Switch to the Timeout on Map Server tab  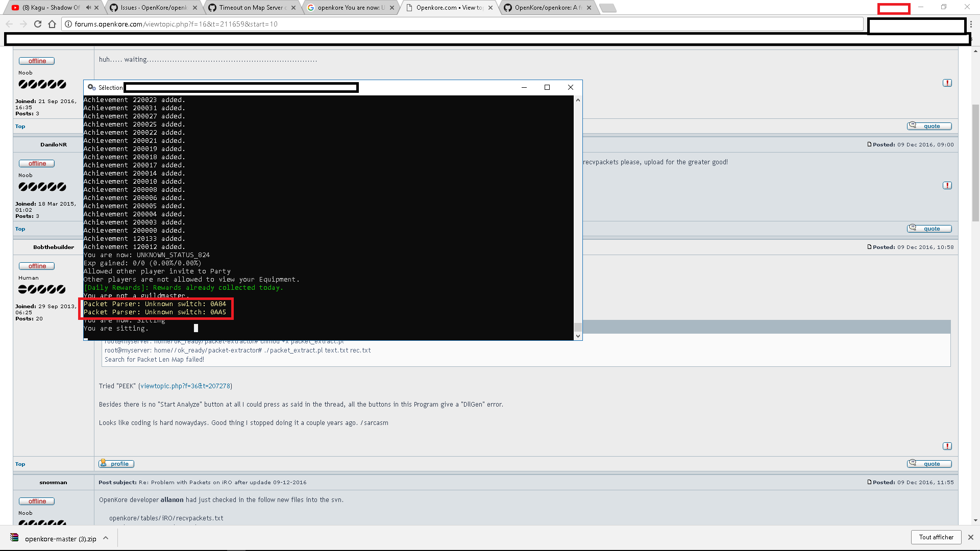(x=250, y=8)
